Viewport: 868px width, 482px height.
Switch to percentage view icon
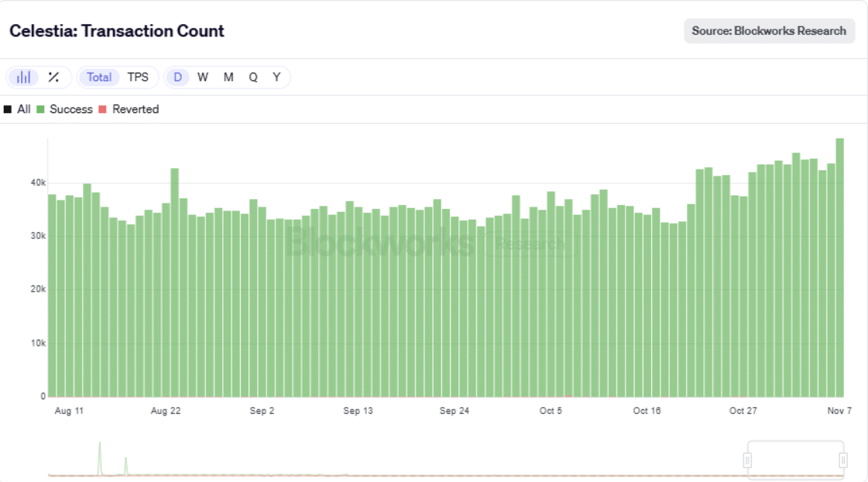(53, 77)
